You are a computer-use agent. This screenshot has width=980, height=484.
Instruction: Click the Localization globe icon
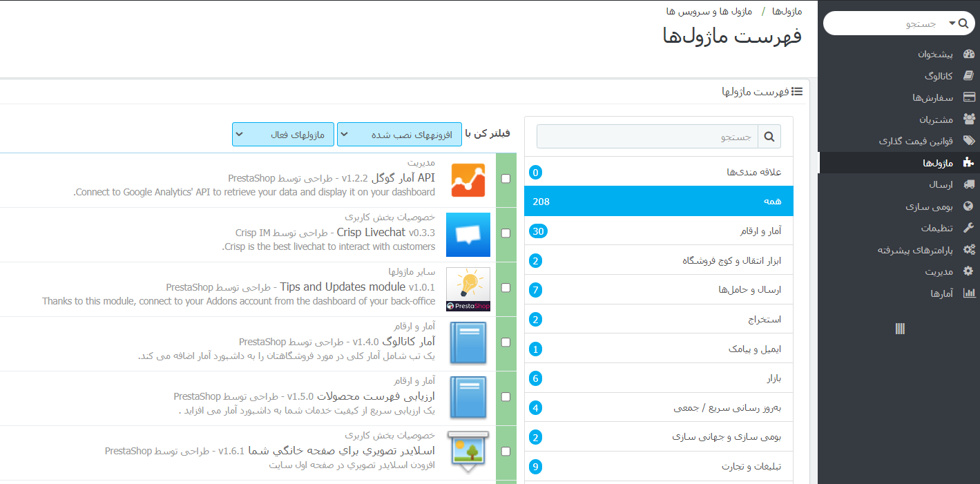tap(969, 206)
